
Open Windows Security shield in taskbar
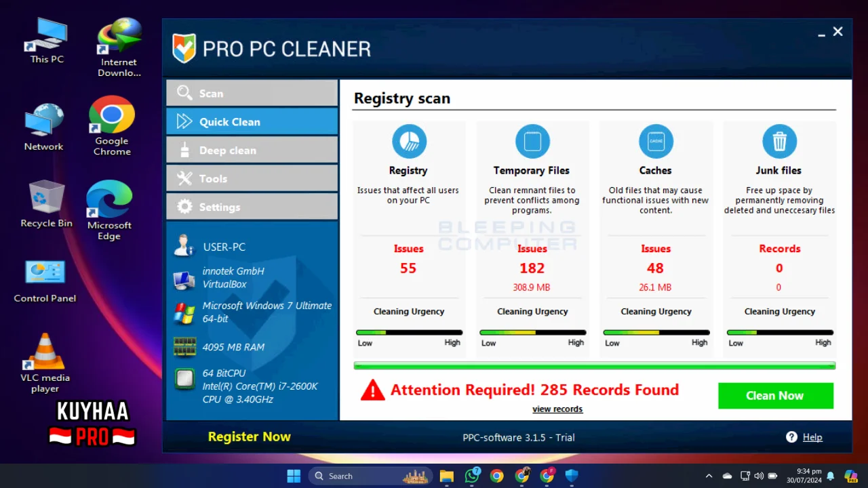[572, 476]
